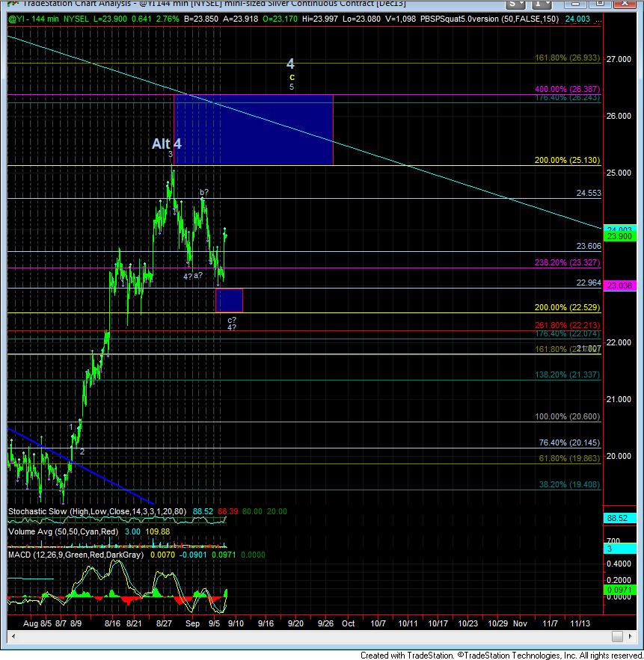Click the '22.964' level label
Screen dimensions: 644x660
click(x=589, y=283)
